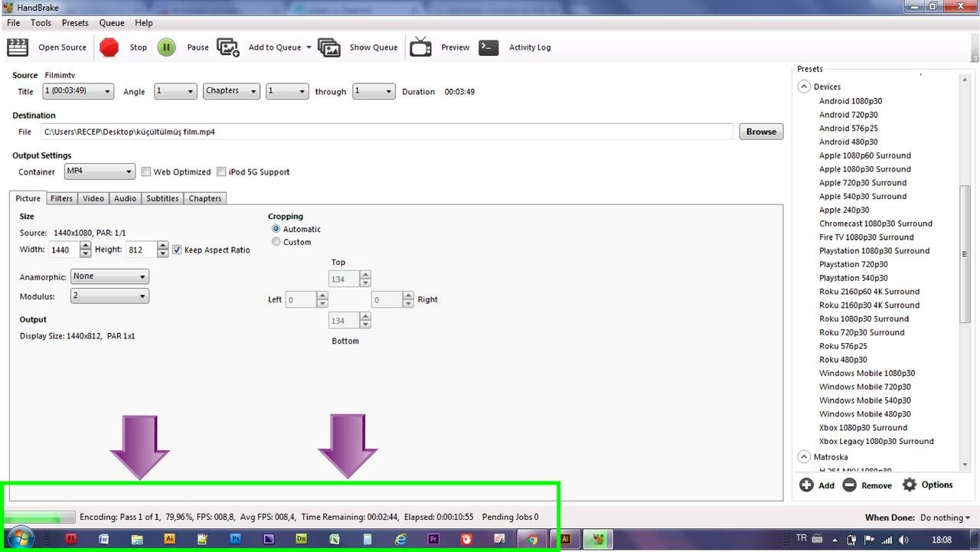
Task: Switch to the Chapters tab
Action: tap(205, 198)
